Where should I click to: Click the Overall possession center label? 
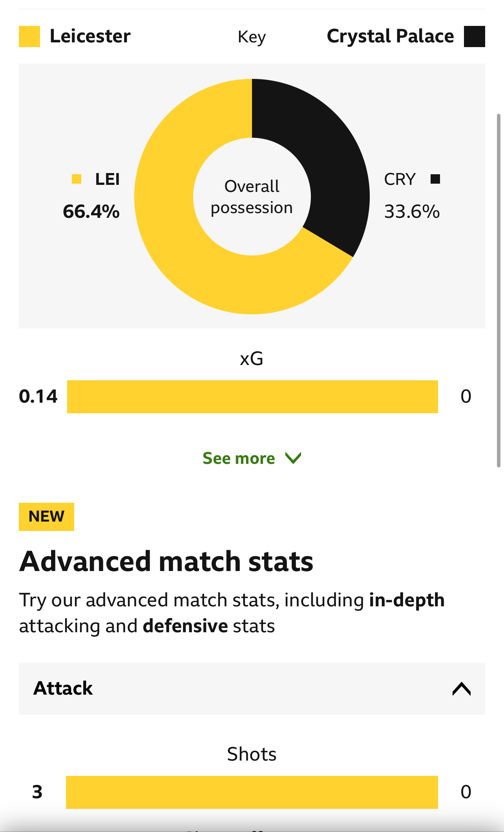[x=252, y=197]
